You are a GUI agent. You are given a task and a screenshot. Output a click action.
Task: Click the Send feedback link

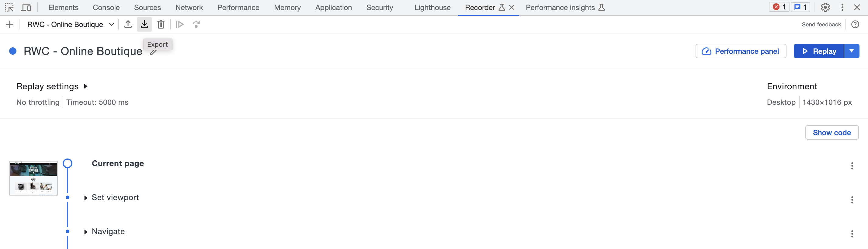tap(821, 25)
